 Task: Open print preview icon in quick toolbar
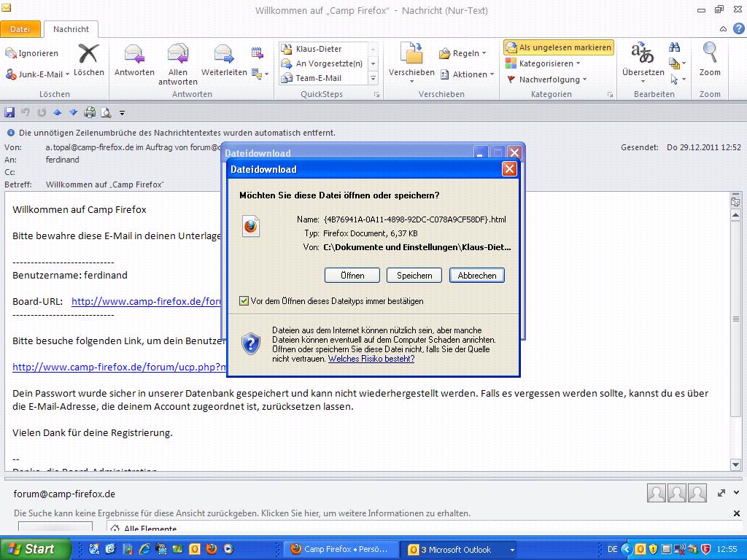[x=106, y=112]
